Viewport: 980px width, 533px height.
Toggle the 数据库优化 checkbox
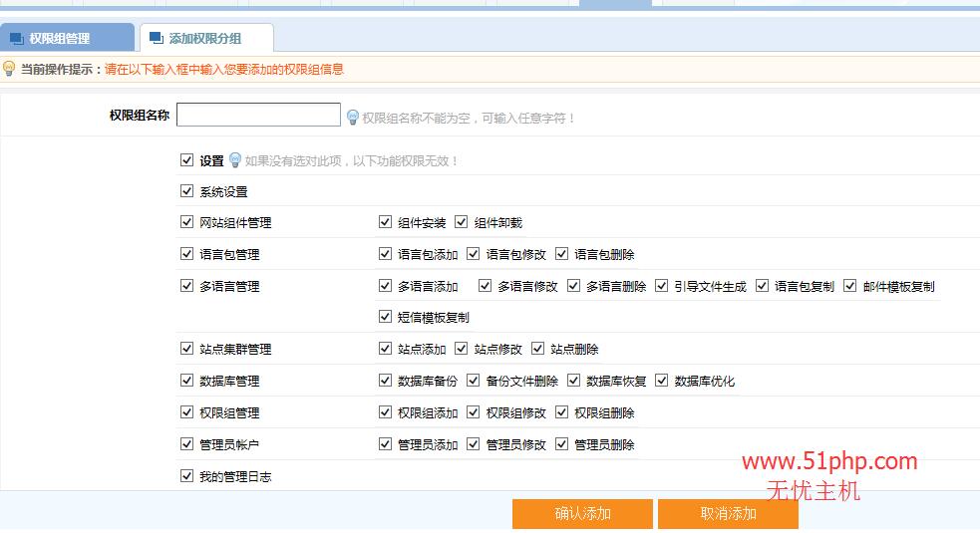[x=661, y=381]
